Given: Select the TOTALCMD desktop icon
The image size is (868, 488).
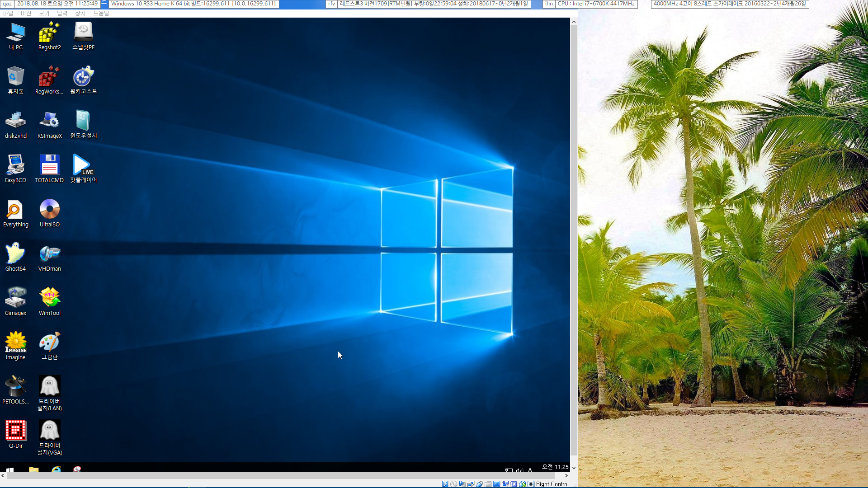Looking at the screenshot, I should click(x=49, y=169).
